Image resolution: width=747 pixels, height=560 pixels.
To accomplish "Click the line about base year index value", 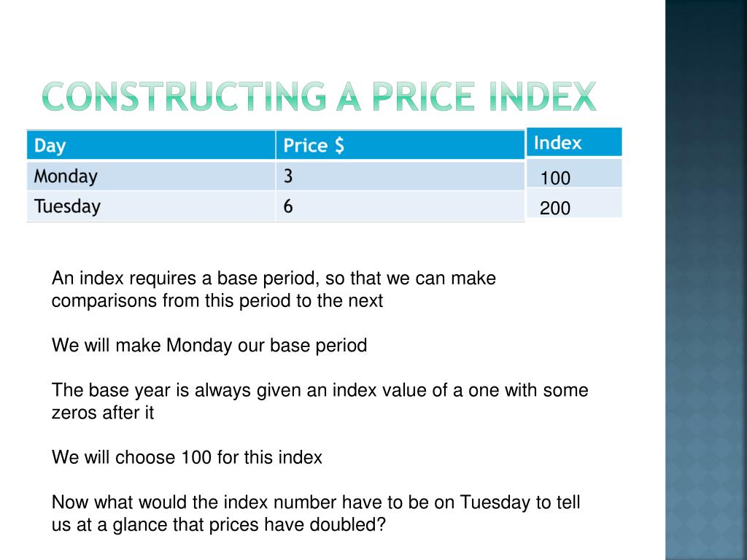I will coord(320,390).
